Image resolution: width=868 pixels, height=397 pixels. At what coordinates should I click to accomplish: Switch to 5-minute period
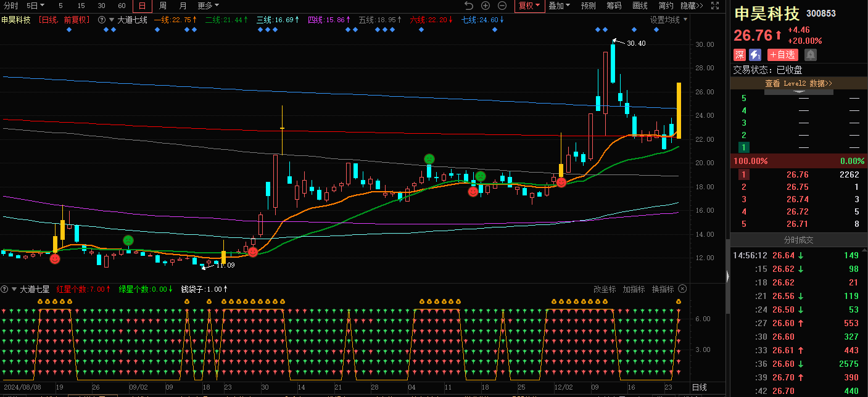60,6
